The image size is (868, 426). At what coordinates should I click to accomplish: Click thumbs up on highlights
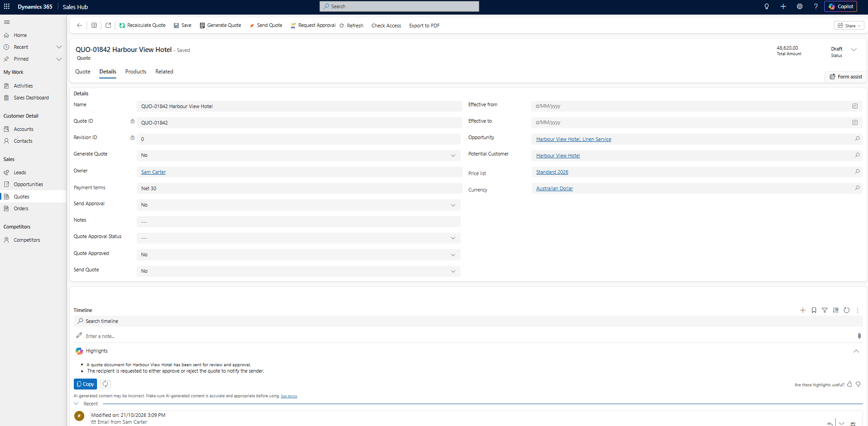pos(849,384)
